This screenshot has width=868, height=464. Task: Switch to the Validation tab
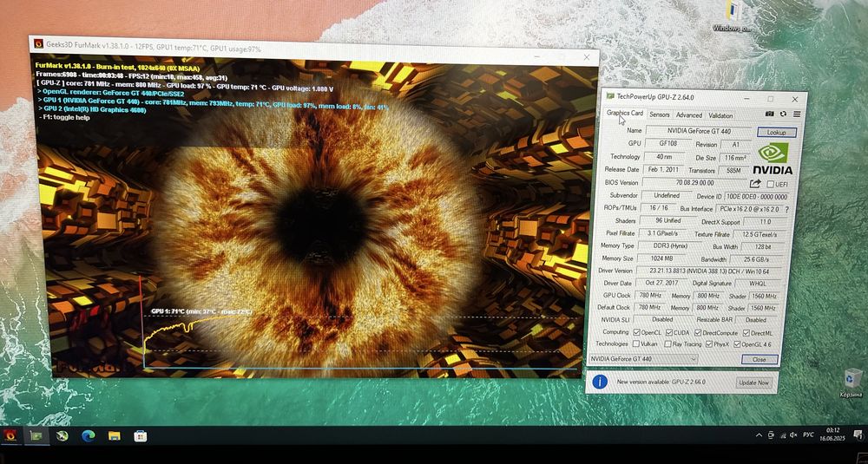click(720, 115)
